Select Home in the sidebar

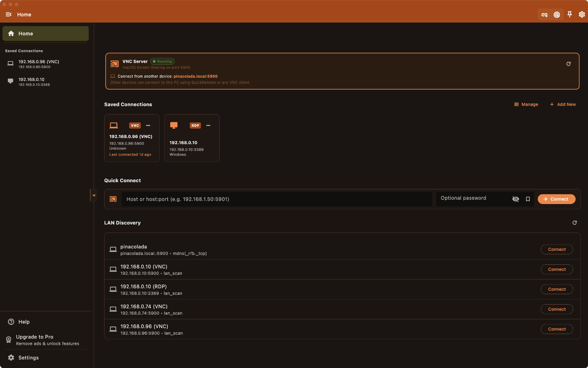pyautogui.click(x=46, y=34)
